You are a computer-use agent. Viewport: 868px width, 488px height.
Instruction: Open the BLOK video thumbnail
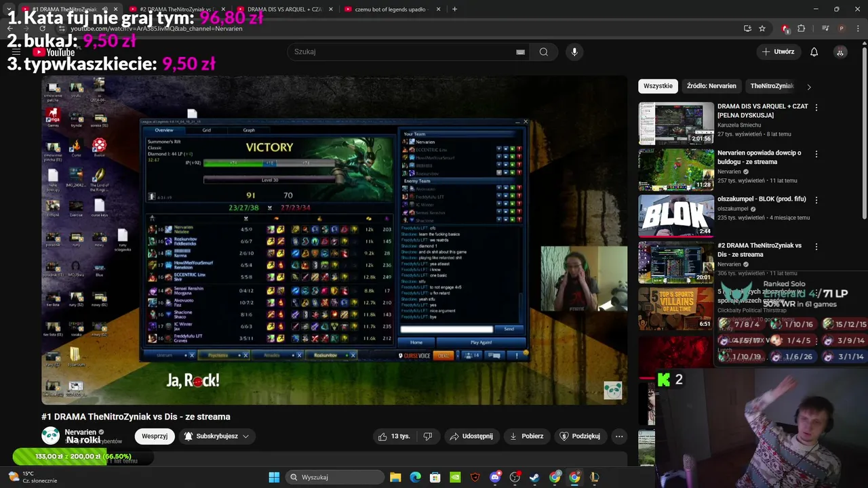(x=676, y=216)
